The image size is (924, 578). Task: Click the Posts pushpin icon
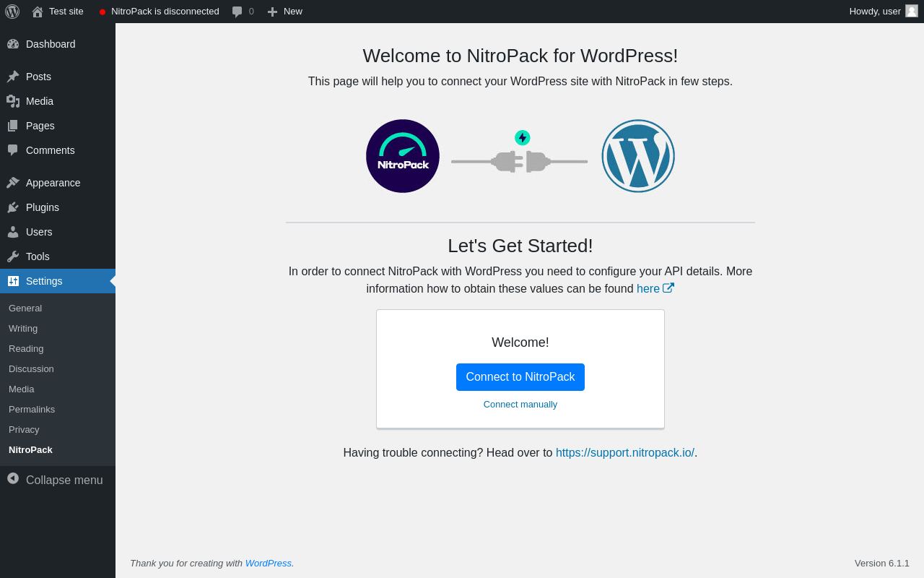[13, 77]
